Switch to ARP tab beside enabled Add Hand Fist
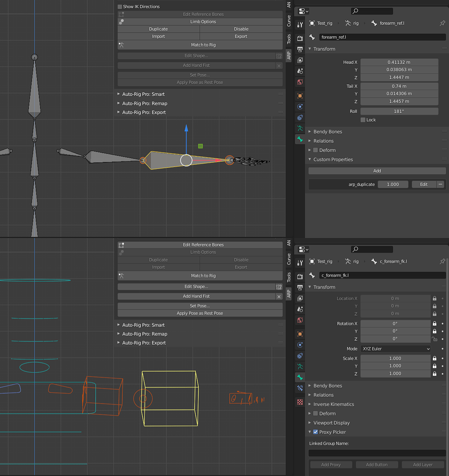 coord(289,294)
